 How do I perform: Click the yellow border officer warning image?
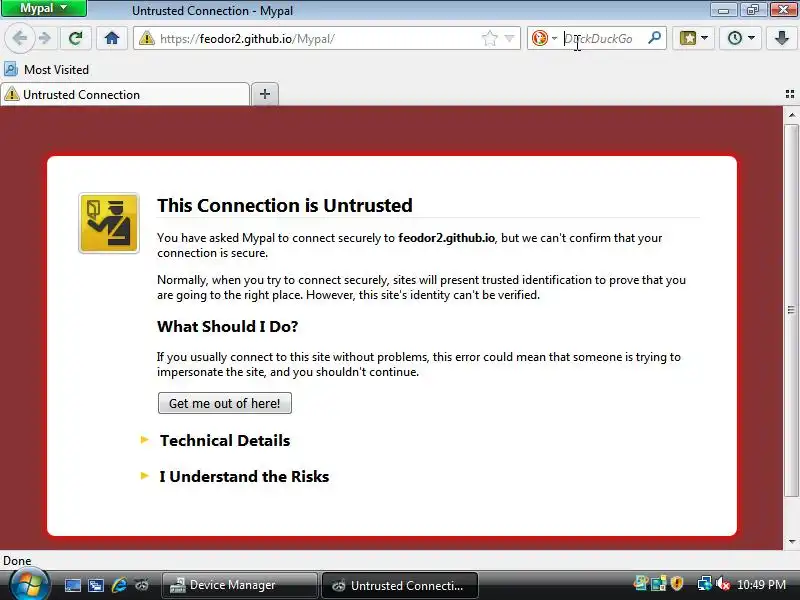click(x=109, y=223)
